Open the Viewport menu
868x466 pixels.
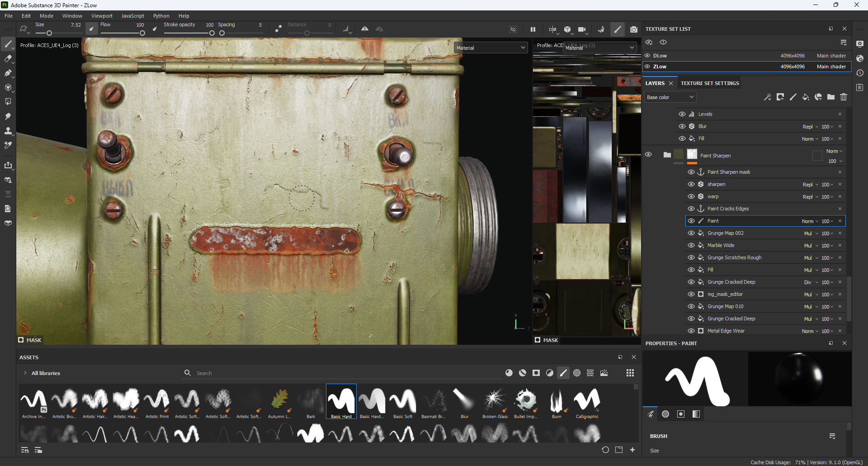(102, 16)
